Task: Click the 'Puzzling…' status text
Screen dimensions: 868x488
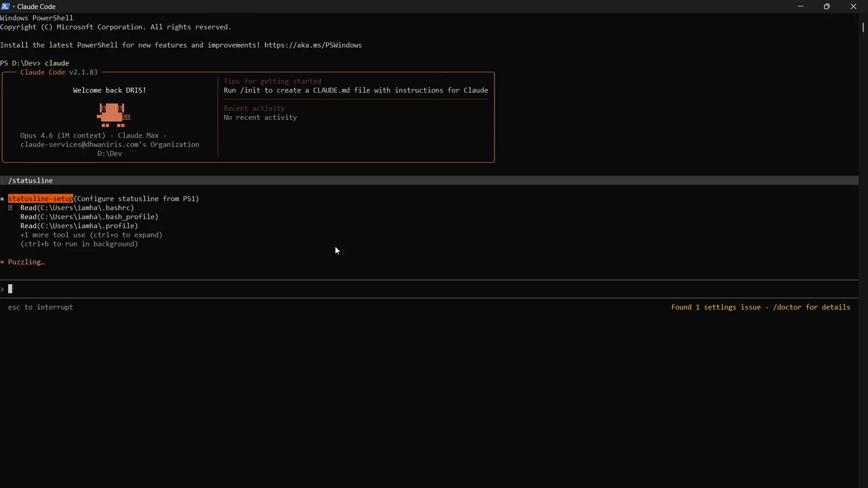Action: click(26, 262)
